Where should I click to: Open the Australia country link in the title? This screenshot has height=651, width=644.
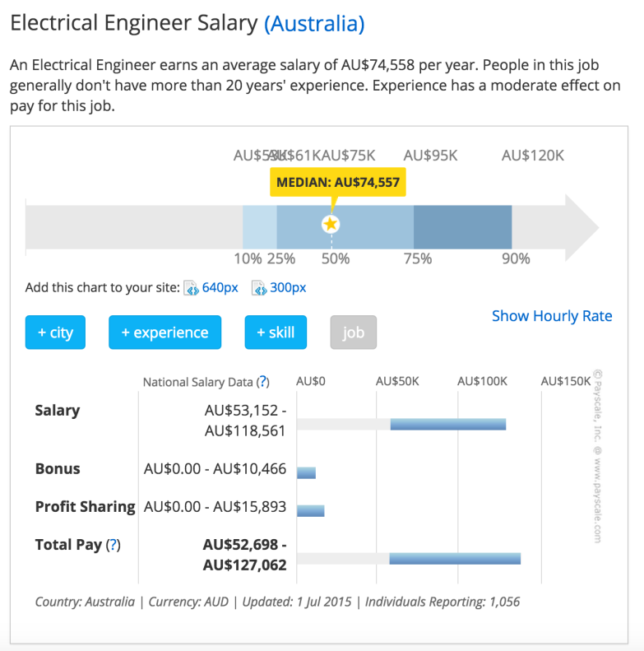pyautogui.click(x=314, y=24)
